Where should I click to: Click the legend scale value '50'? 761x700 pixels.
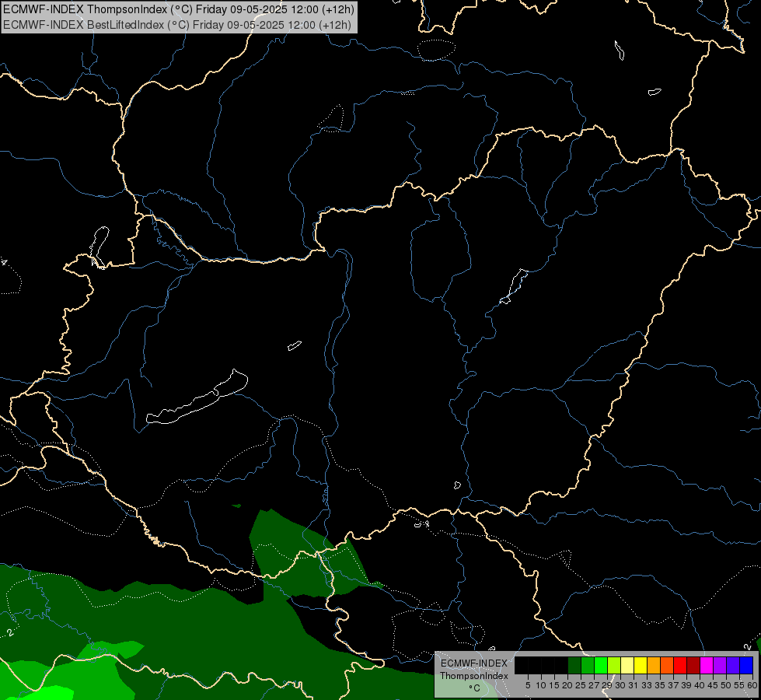[725, 685]
